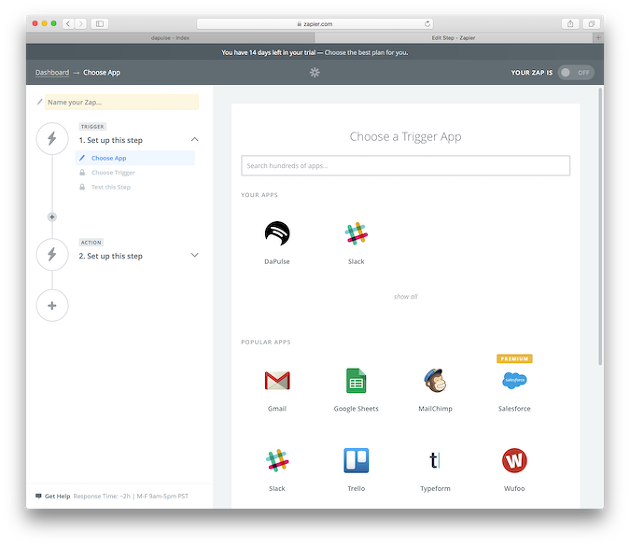Reload the page in the address bar
630x546 pixels.
point(428,24)
